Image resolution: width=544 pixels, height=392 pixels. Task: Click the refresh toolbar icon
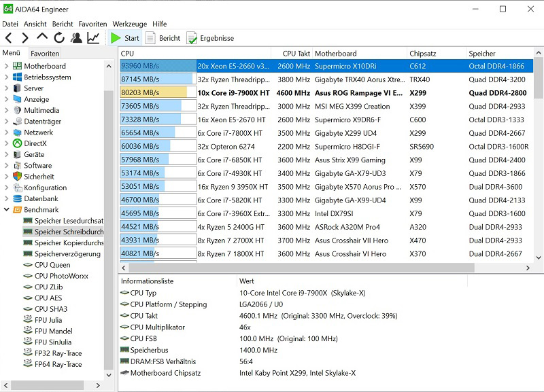[x=59, y=38]
